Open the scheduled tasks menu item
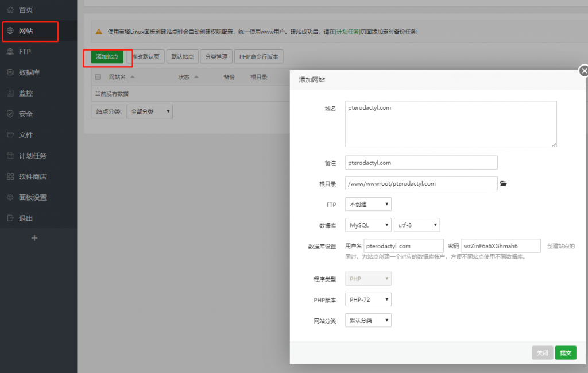The width and height of the screenshot is (588, 373). [33, 156]
